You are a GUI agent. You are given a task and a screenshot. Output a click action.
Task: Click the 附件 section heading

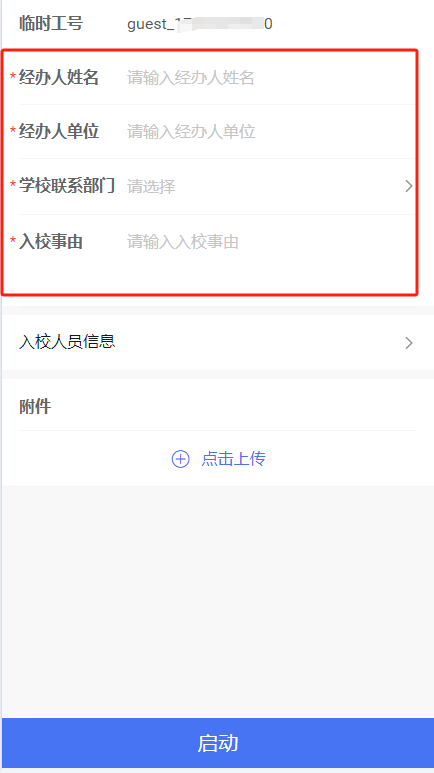[x=35, y=407]
